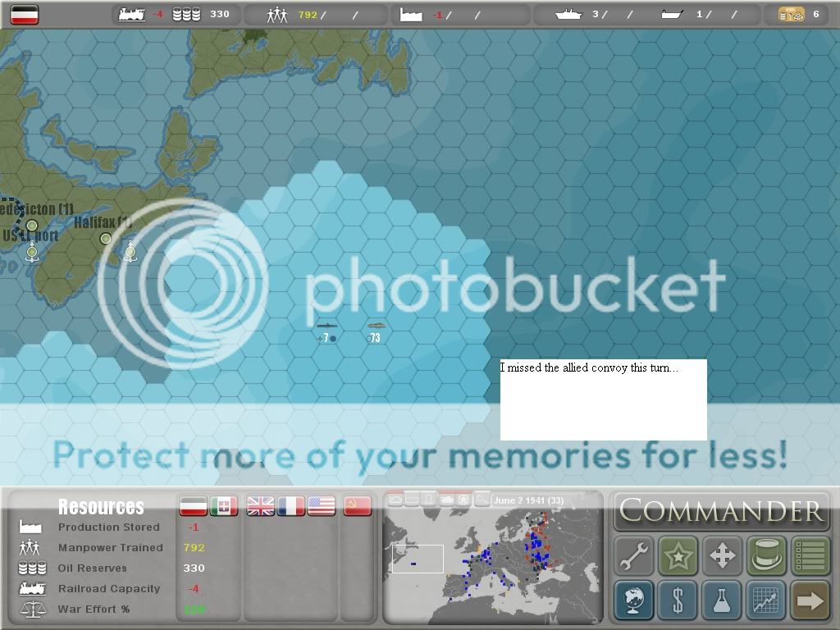Screen dimensions: 840x630
Task: Select the submarine unit labeled 7
Action: pyautogui.click(x=326, y=327)
